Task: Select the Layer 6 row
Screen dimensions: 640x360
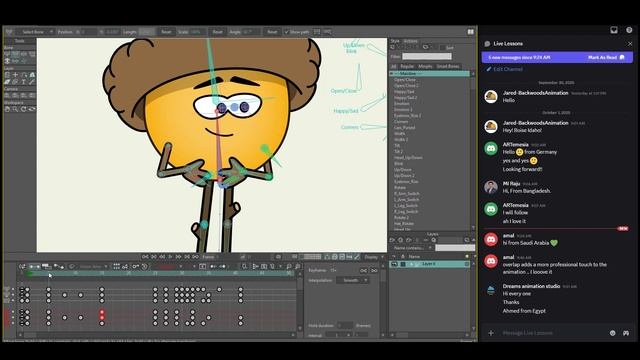Action: pos(430,264)
